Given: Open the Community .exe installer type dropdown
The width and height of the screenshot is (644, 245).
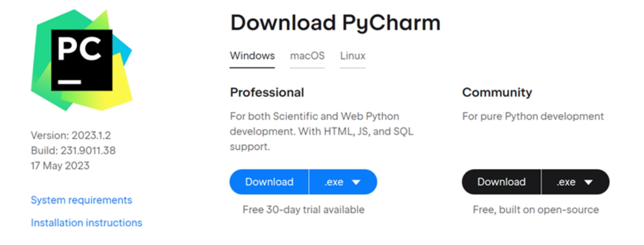Looking at the screenshot, I should [576, 182].
